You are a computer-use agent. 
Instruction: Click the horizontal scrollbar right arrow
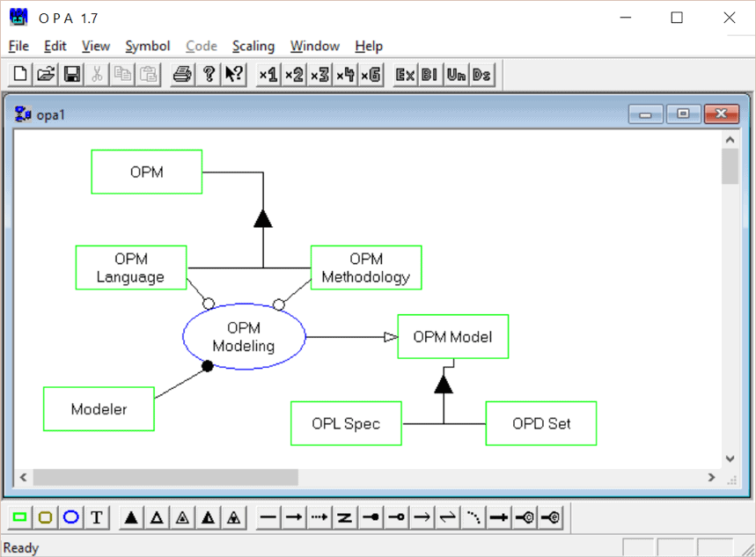(711, 477)
